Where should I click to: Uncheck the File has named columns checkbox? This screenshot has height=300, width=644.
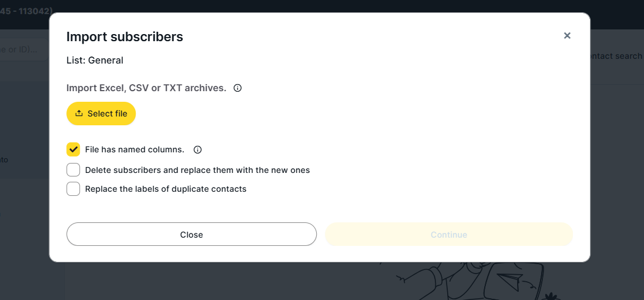[x=73, y=149]
